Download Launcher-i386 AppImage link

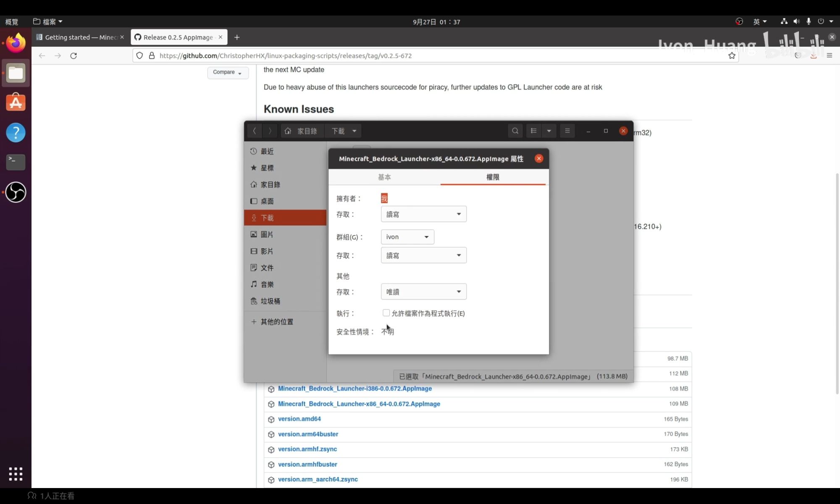pyautogui.click(x=355, y=388)
